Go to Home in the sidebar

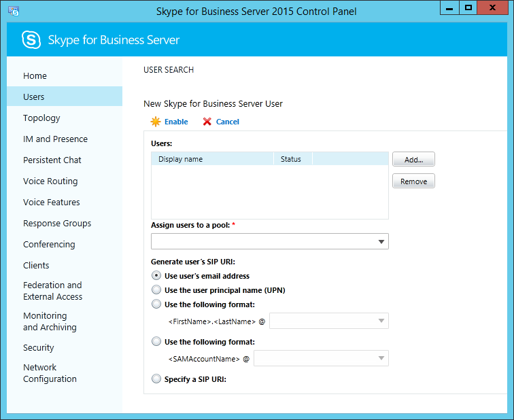pos(65,75)
